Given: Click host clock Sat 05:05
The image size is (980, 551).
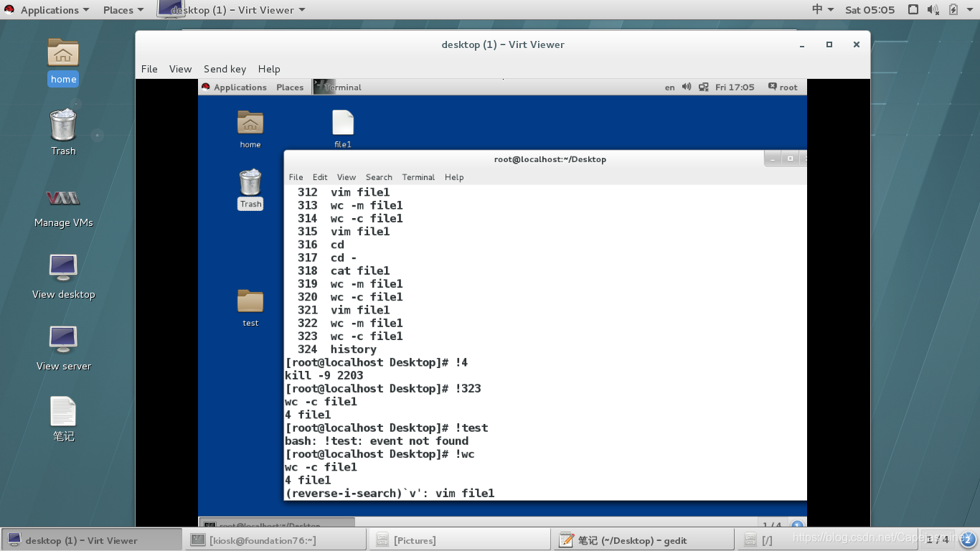Looking at the screenshot, I should [870, 10].
